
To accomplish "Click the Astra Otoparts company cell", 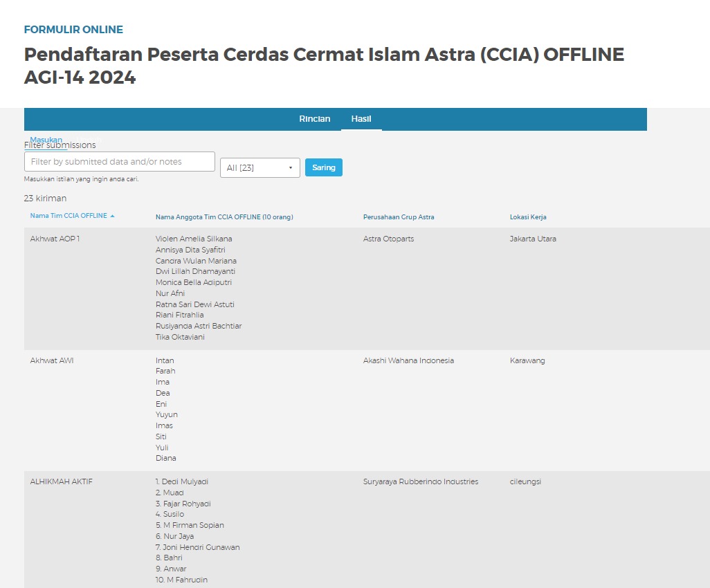I will pyautogui.click(x=388, y=239).
